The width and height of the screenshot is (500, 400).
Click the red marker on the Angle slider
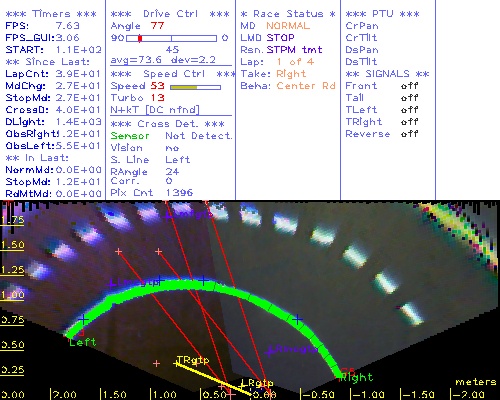click(x=140, y=38)
